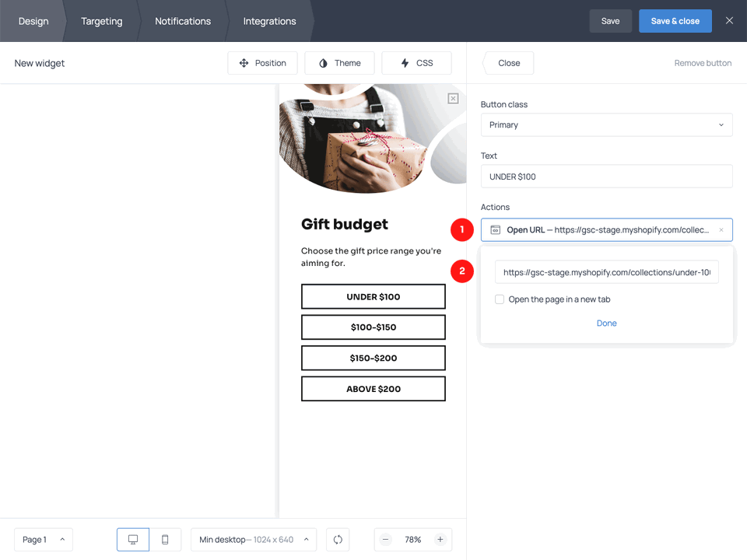Click the URL input field
Screen dimensions: 747x560
606,271
